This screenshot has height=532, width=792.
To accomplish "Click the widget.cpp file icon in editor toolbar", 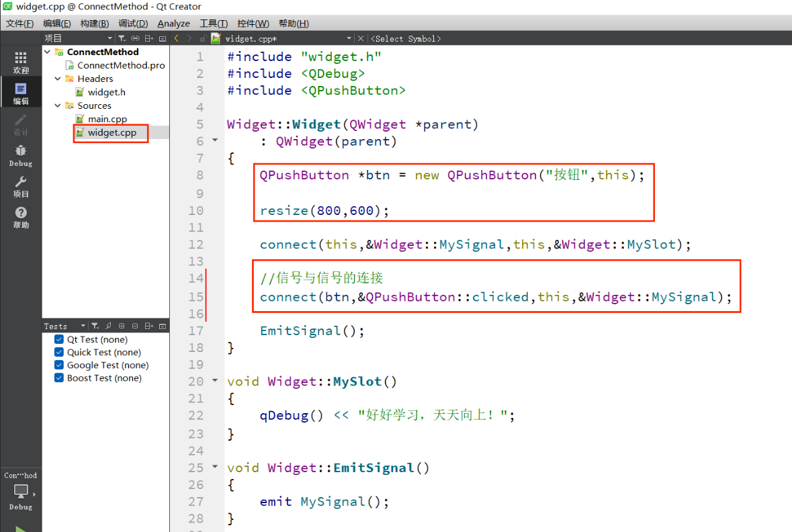I will click(x=216, y=38).
